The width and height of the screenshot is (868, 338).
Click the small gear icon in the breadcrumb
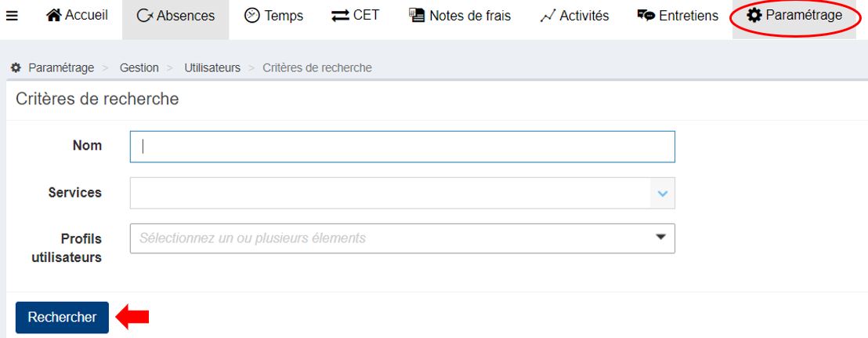click(x=16, y=68)
